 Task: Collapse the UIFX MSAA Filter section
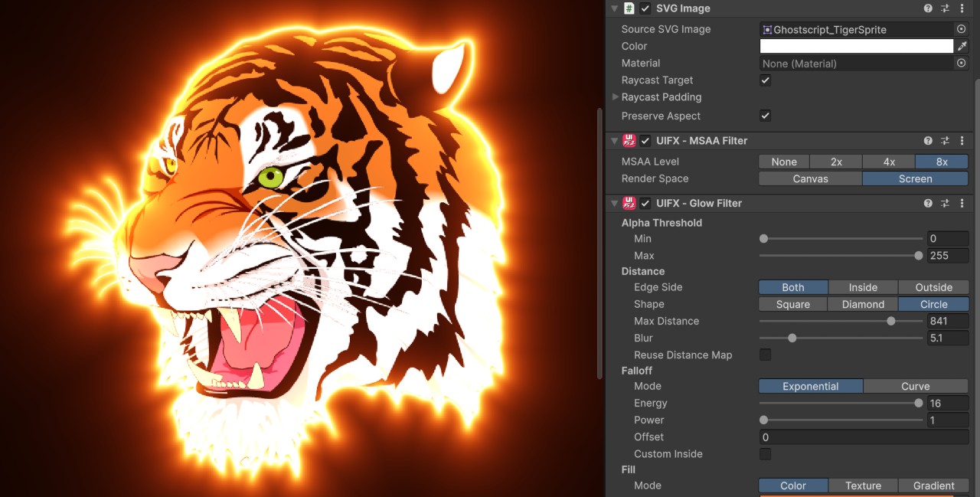[x=615, y=141]
